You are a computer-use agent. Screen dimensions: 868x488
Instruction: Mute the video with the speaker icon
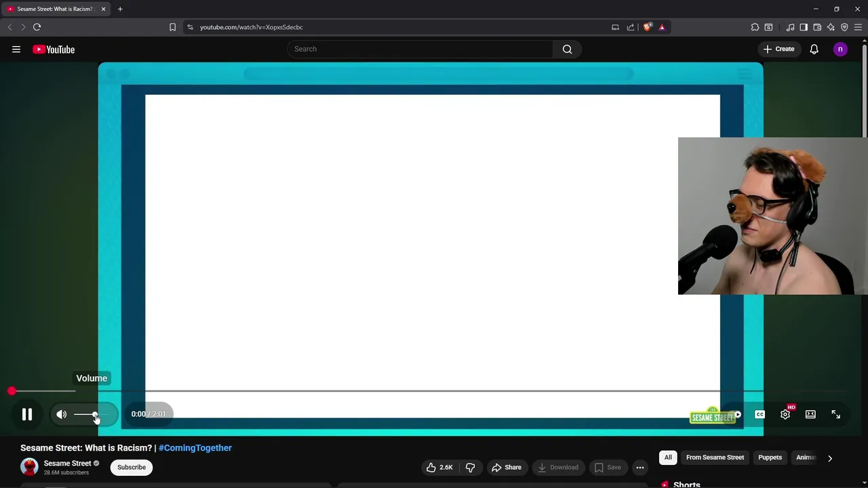[62, 414]
